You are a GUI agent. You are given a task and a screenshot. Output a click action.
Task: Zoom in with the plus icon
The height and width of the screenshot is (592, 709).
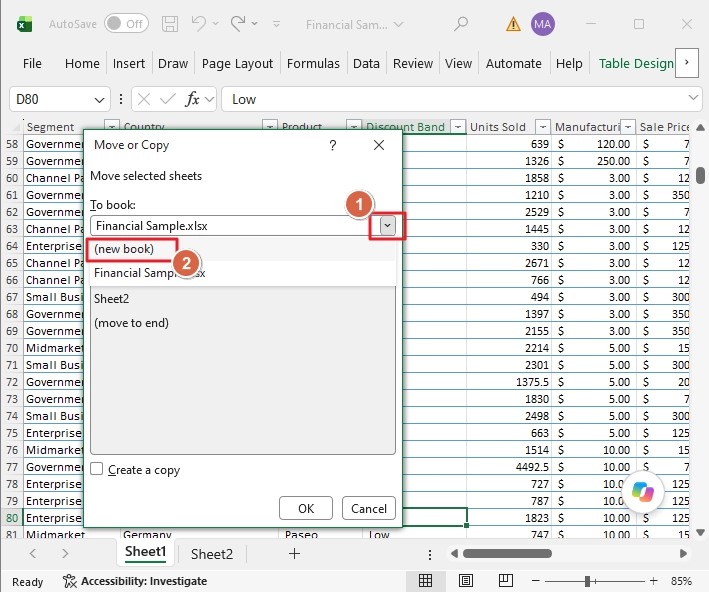click(653, 581)
